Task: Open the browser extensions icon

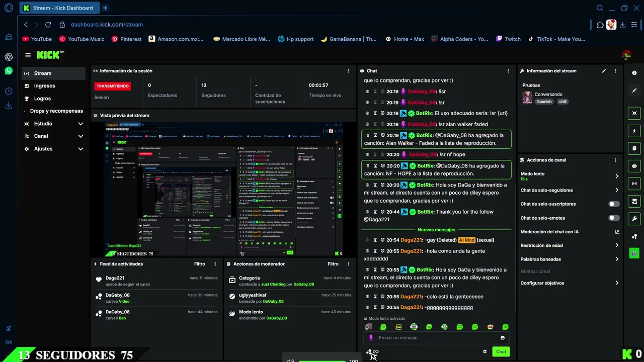Action: [600, 24]
